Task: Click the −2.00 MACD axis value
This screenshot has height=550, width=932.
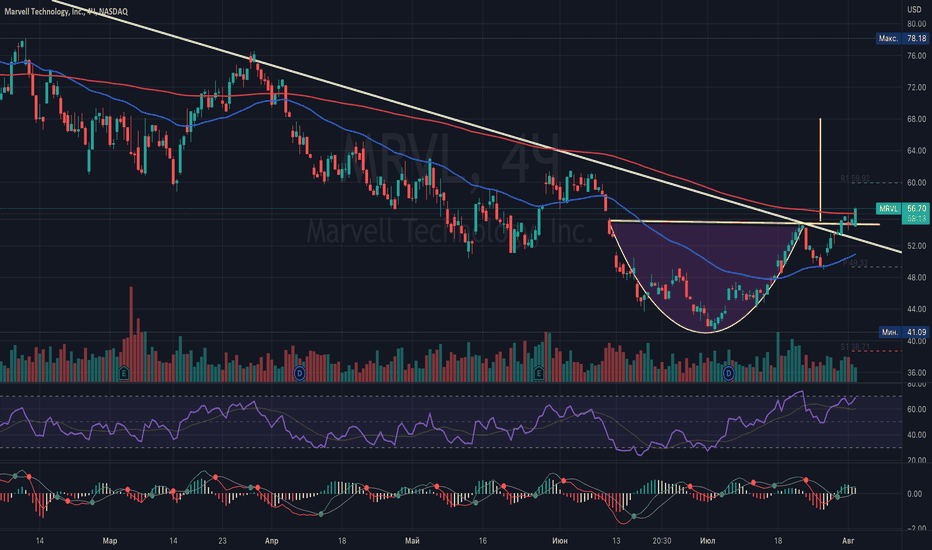Action: (915, 528)
